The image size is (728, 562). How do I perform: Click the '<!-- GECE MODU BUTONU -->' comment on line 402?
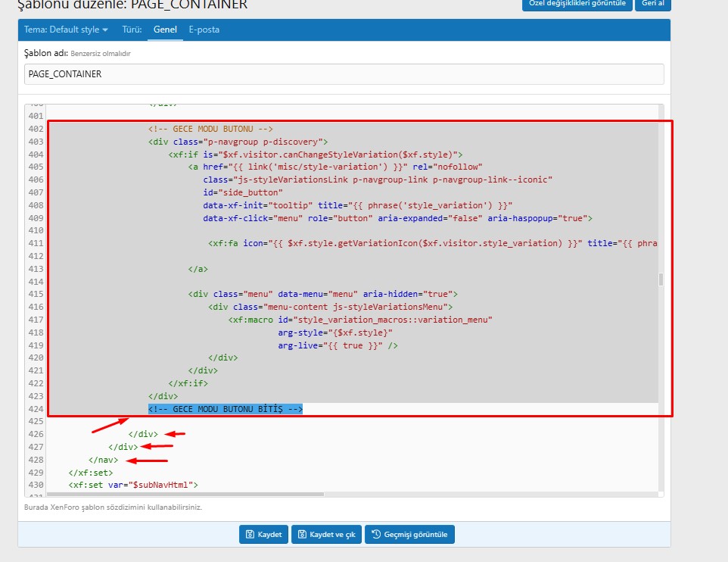(x=211, y=129)
